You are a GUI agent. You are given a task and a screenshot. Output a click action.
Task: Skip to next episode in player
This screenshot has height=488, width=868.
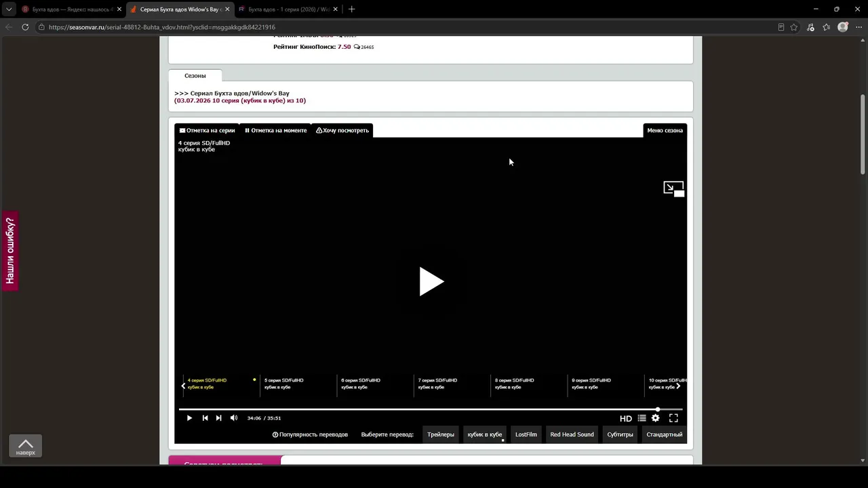point(218,418)
